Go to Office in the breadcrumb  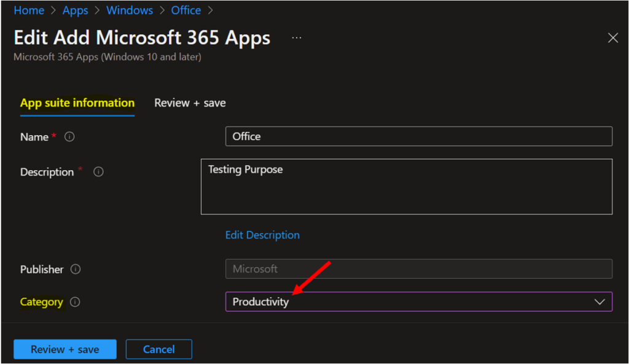[x=186, y=10]
